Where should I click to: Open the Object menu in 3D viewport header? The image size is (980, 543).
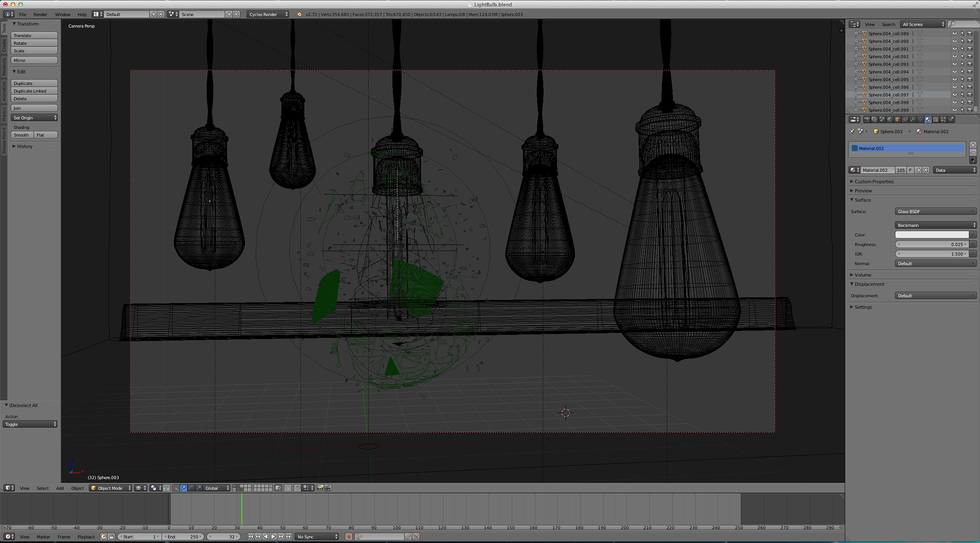77,488
